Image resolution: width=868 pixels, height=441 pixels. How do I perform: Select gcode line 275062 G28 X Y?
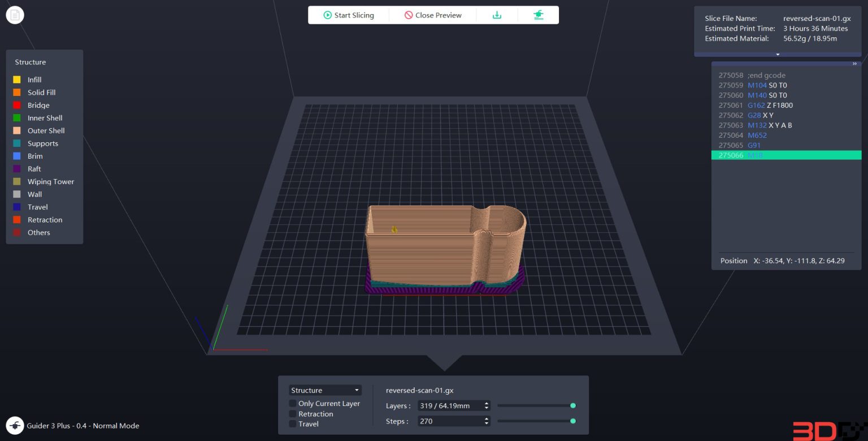[786, 115]
